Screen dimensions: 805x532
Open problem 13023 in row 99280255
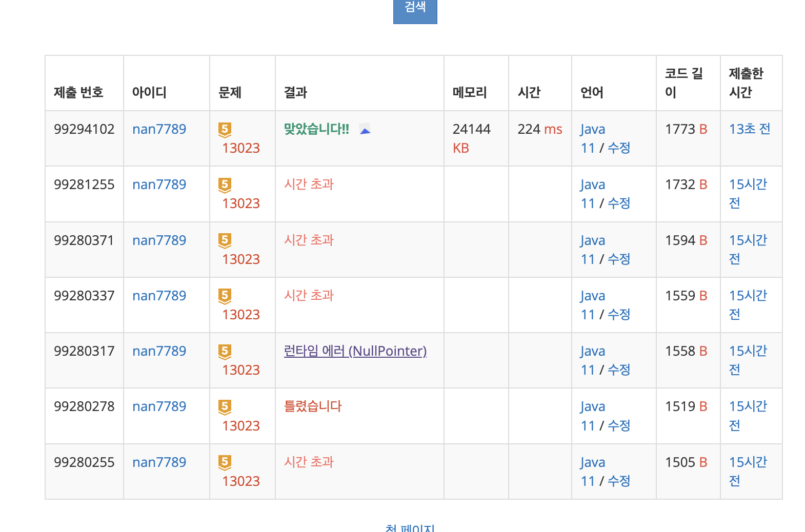tap(241, 481)
